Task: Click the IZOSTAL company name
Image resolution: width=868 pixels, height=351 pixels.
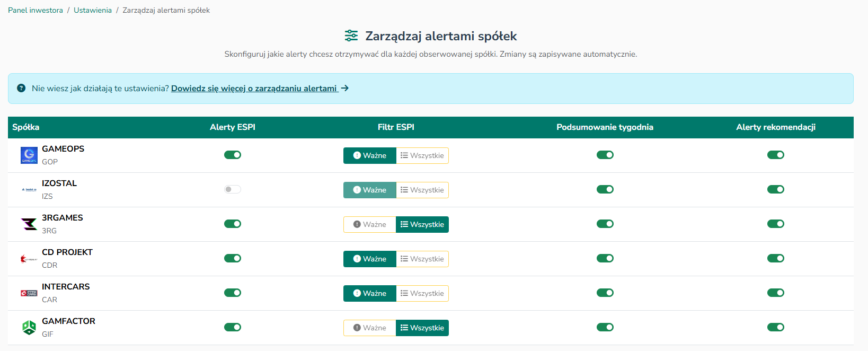Action: pos(59,183)
